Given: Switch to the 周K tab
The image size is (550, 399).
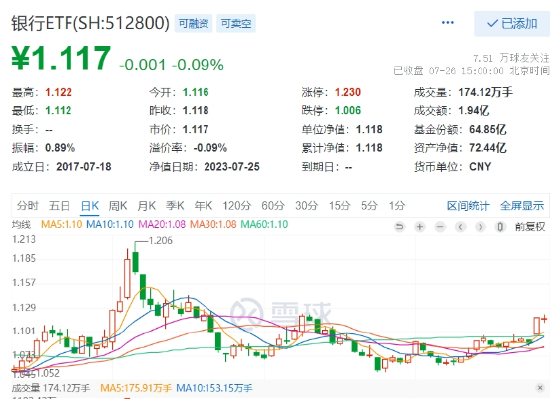Looking at the screenshot, I should coord(118,205).
